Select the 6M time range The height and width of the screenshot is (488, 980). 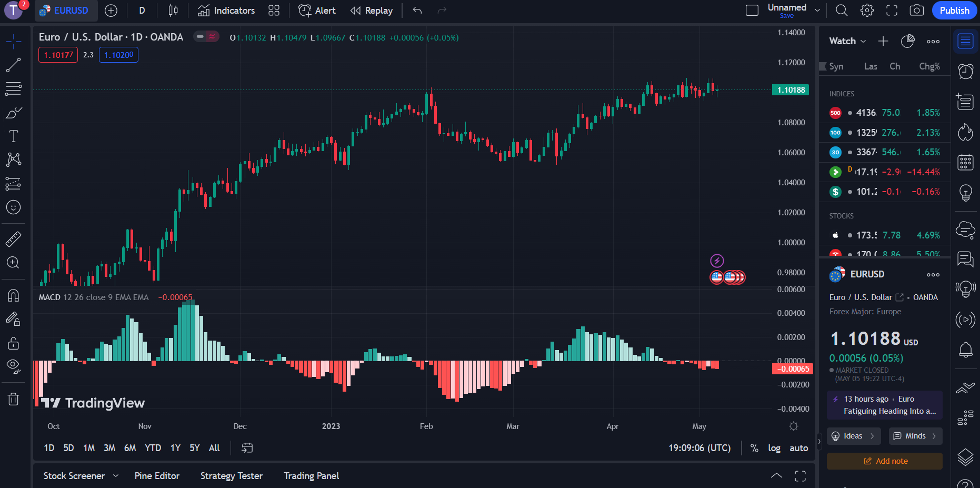click(129, 448)
